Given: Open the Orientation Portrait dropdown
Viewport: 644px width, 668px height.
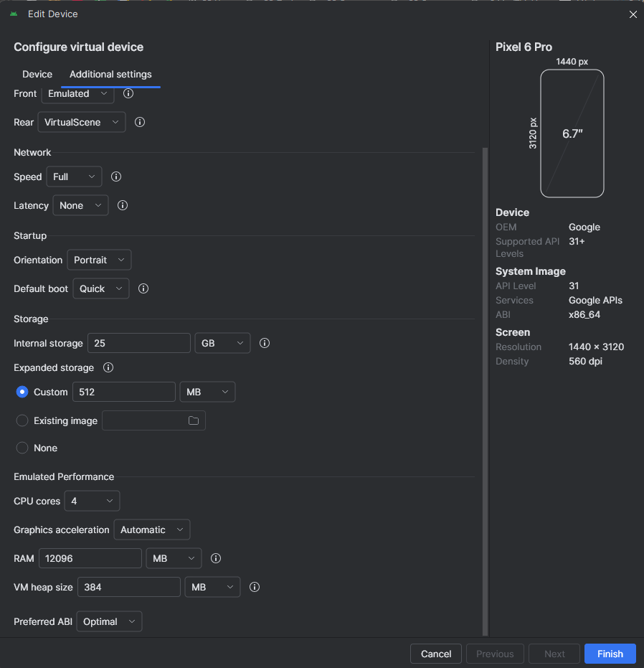Looking at the screenshot, I should click(x=99, y=260).
